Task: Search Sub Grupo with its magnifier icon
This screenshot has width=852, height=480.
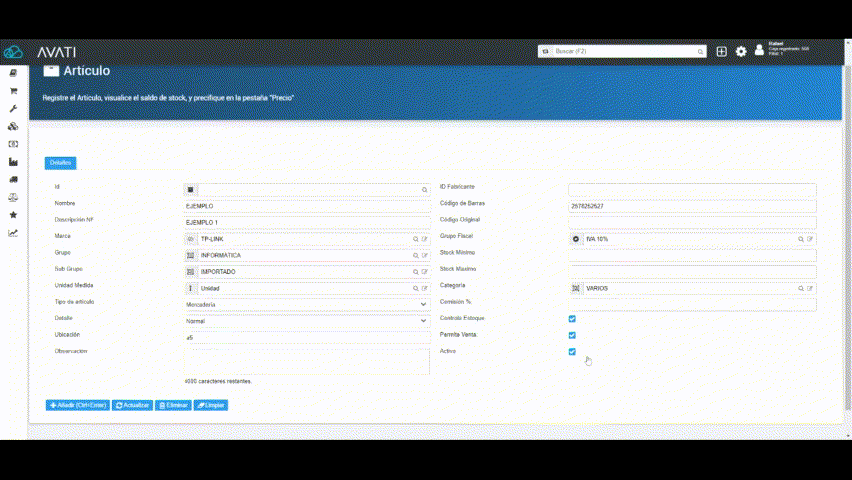Action: pos(416,272)
